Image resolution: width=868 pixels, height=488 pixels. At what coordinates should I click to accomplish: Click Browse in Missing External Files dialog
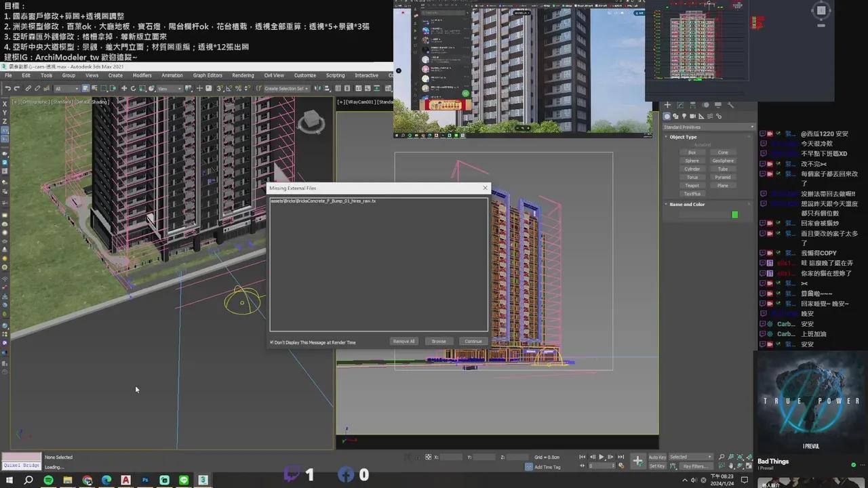tap(439, 341)
